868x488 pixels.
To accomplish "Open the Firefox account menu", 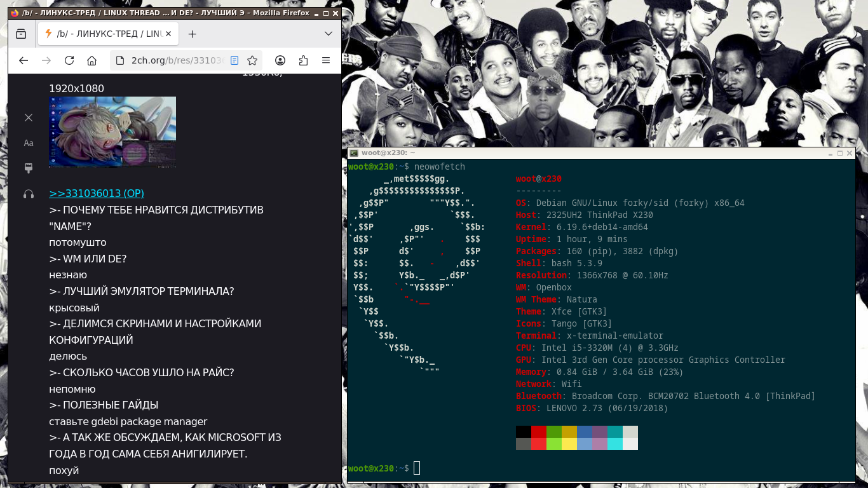I will coord(280,60).
